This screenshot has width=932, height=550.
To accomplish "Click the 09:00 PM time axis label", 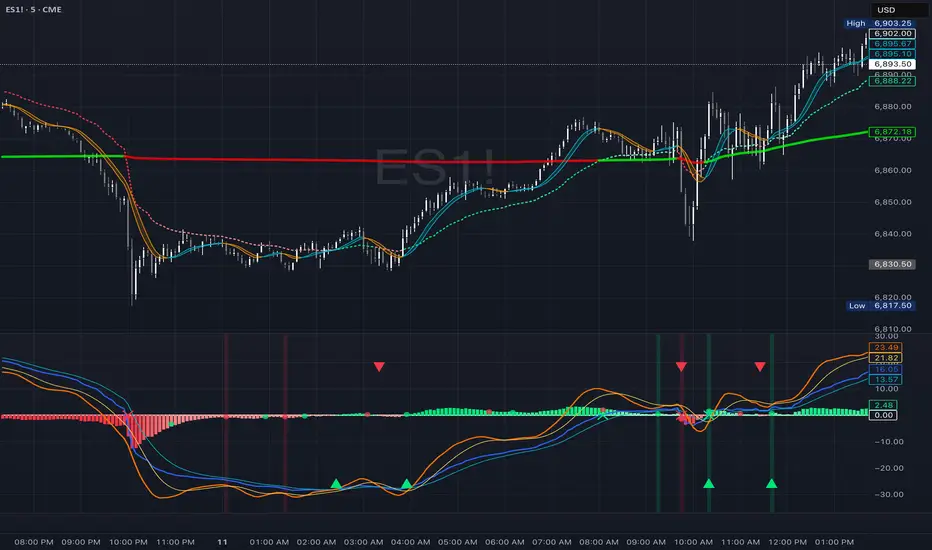I will (81, 542).
